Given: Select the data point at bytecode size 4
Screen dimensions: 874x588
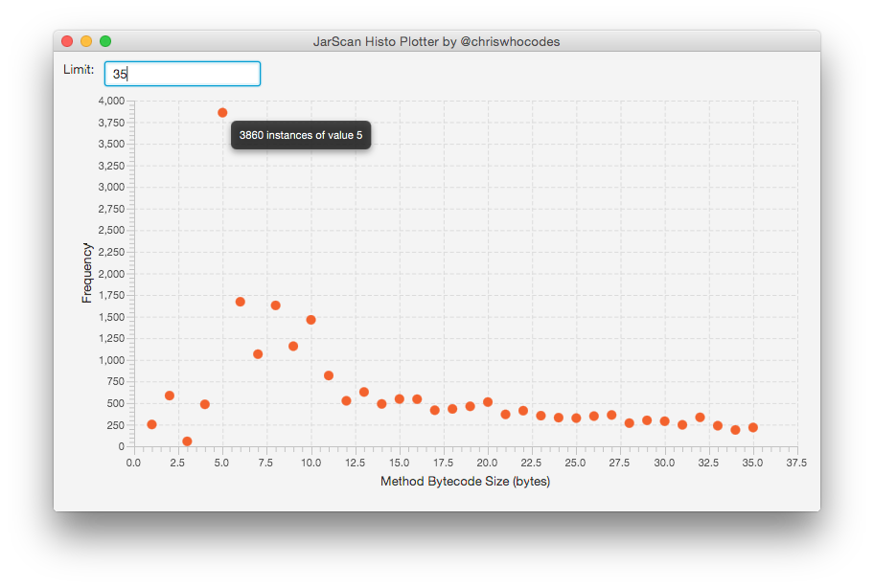Looking at the screenshot, I should click(x=204, y=404).
